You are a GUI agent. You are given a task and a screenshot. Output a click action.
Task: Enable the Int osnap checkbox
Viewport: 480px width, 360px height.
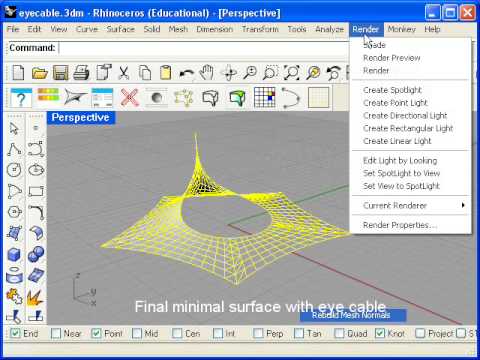[x=218, y=333]
